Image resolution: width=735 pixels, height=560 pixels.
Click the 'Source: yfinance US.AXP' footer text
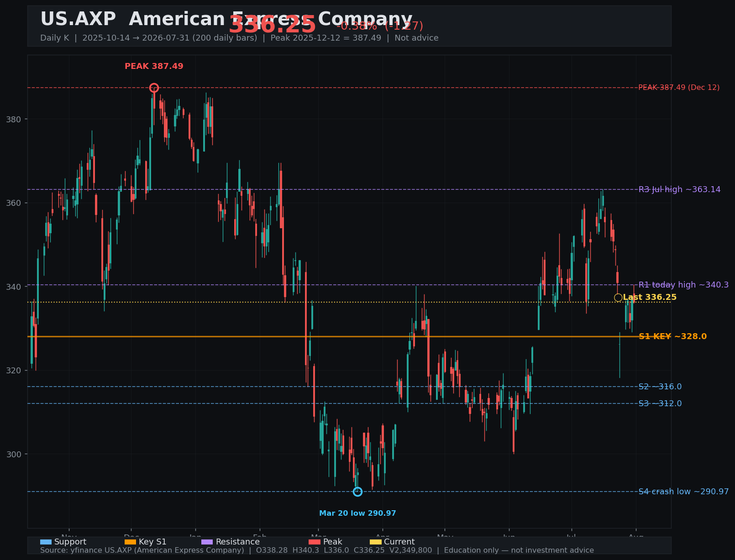coord(86,550)
